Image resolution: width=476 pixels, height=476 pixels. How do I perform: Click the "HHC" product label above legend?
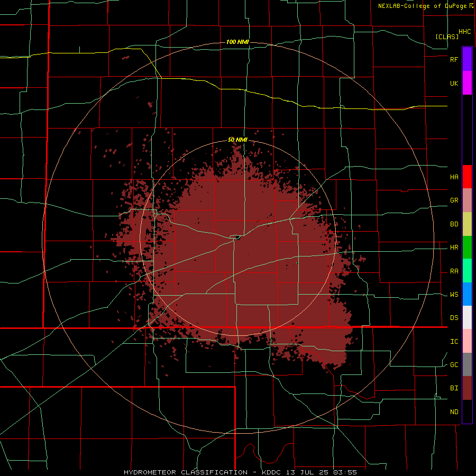pyautogui.click(x=464, y=32)
